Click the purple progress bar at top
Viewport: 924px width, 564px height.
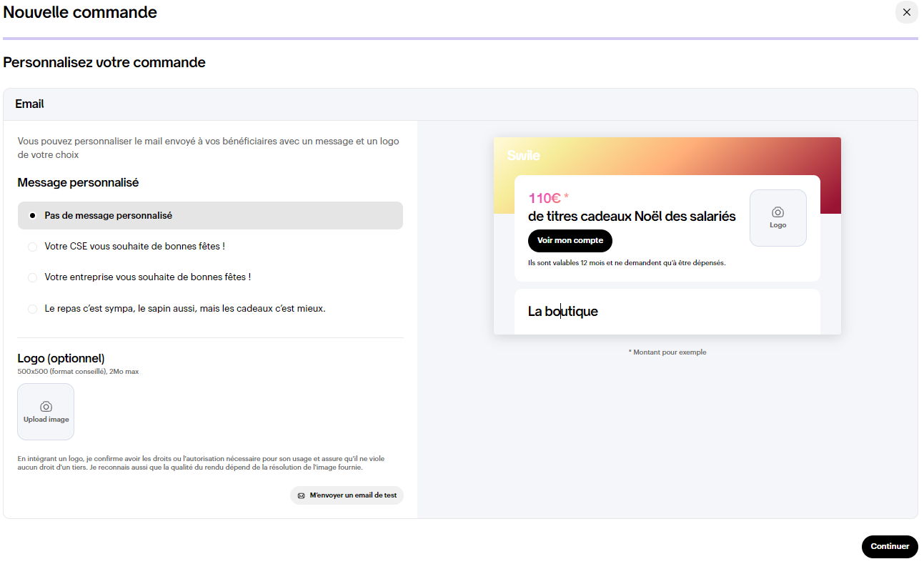460,39
